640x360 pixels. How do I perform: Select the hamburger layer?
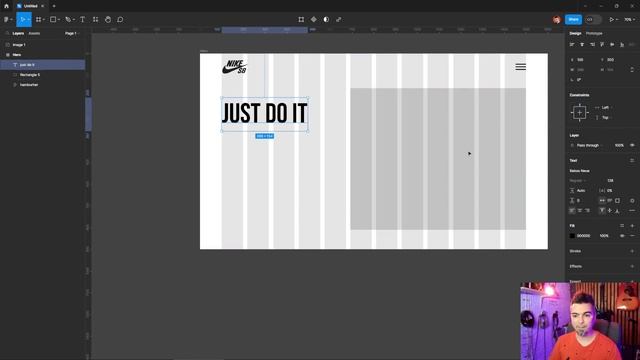[x=43, y=85]
